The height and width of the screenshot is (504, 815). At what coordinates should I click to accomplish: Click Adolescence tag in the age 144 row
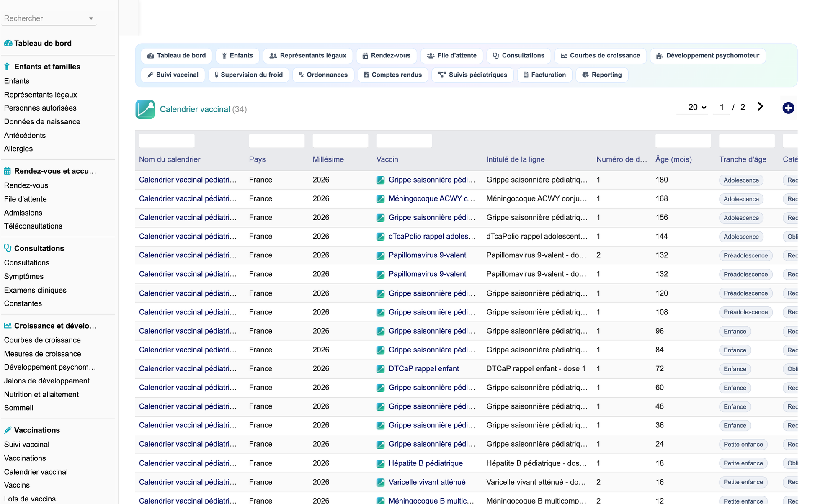pyautogui.click(x=741, y=237)
